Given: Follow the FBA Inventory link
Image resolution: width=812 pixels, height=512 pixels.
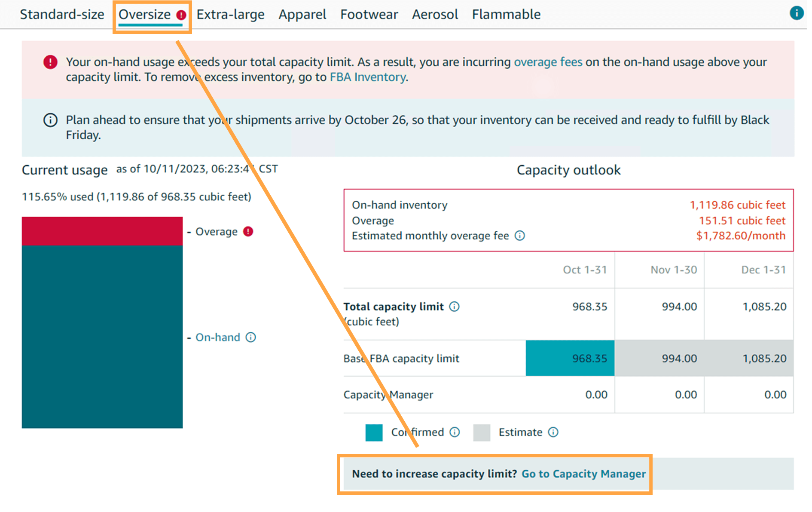Looking at the screenshot, I should (367, 77).
